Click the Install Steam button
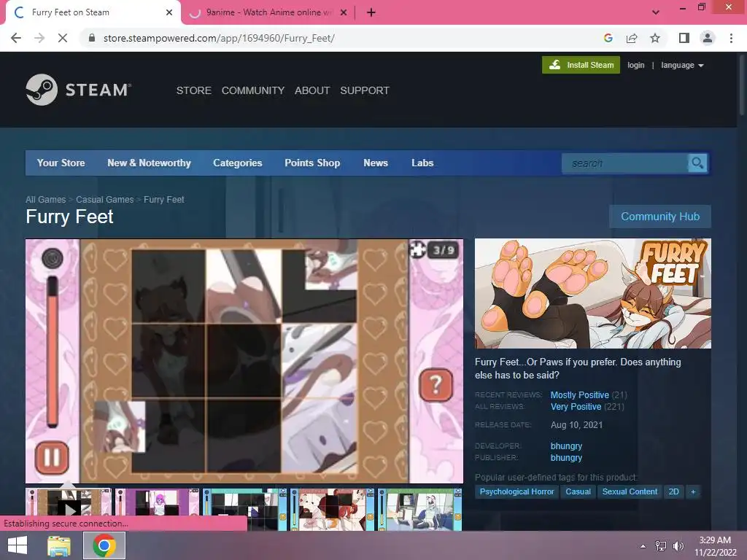Image resolution: width=747 pixels, height=560 pixels. pyautogui.click(x=581, y=65)
